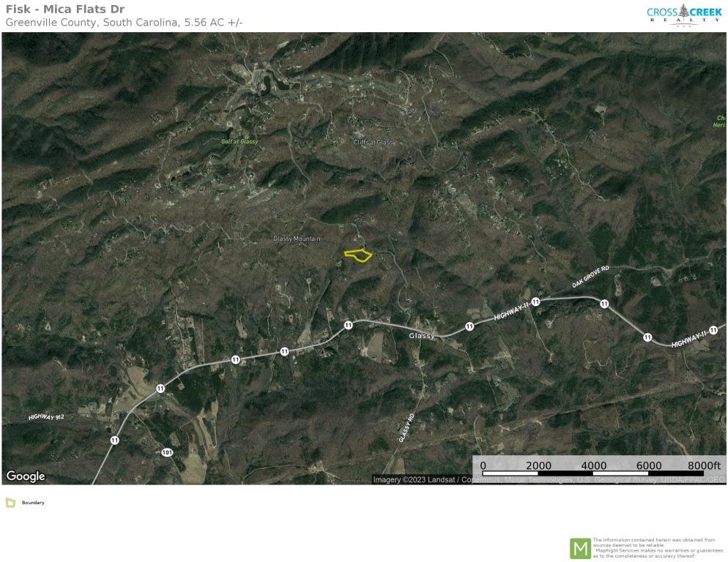Click the Fisk - Mica Flats Dr title
This screenshot has width=728, height=562.
[65, 9]
